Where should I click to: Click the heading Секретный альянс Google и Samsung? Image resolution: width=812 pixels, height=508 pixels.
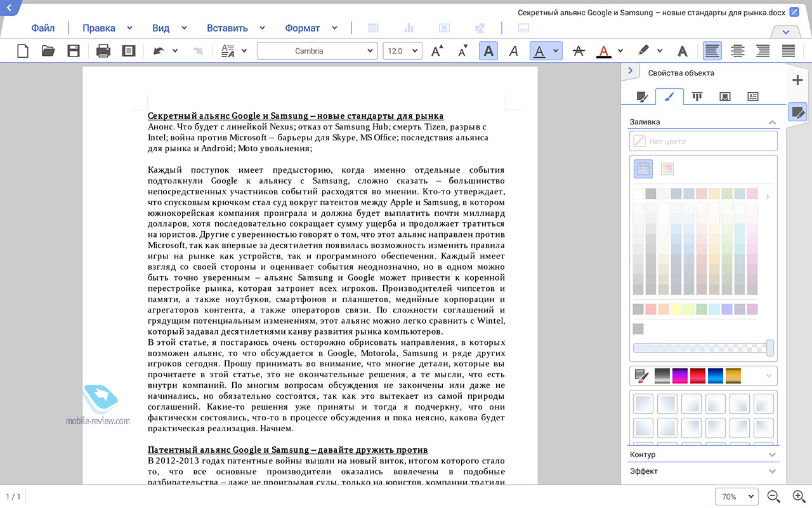[x=296, y=116]
